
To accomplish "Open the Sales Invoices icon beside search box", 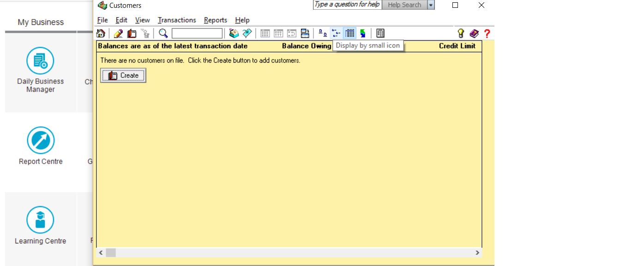I will [x=234, y=33].
